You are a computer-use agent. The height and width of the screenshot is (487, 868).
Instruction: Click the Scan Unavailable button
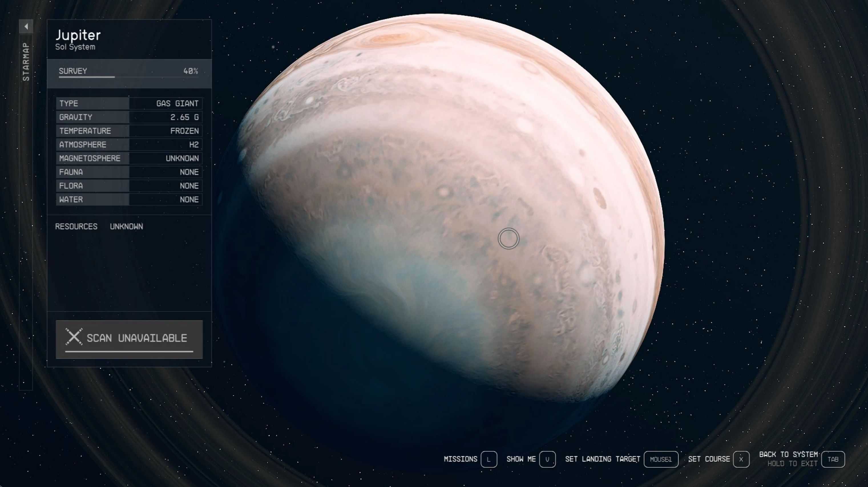(129, 339)
